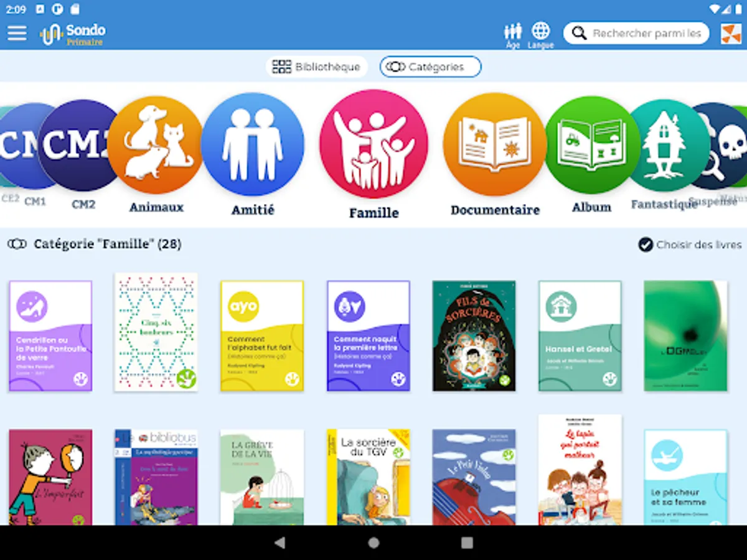Open the Age filter icon
This screenshot has height=560, width=747.
pyautogui.click(x=513, y=35)
